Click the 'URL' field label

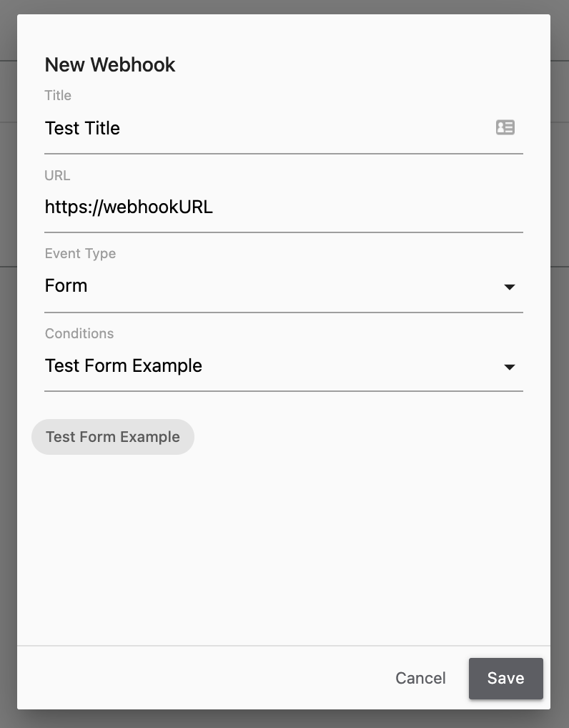click(57, 175)
